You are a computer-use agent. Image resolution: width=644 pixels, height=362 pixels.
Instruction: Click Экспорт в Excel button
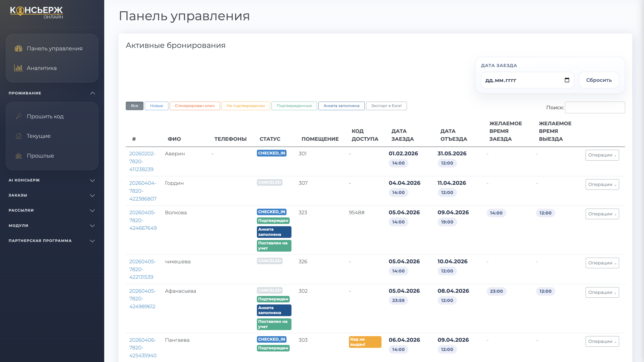coord(386,106)
